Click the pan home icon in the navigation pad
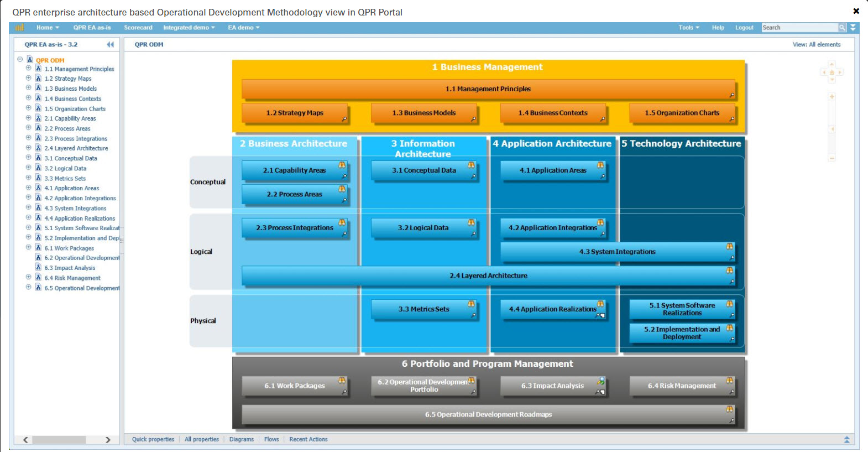 832,72
